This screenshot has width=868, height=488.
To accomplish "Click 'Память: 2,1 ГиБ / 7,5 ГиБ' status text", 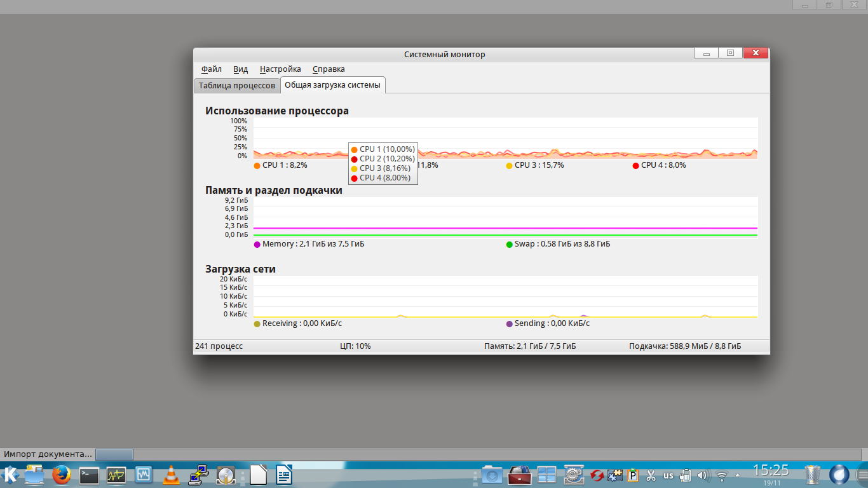I will coord(530,346).
